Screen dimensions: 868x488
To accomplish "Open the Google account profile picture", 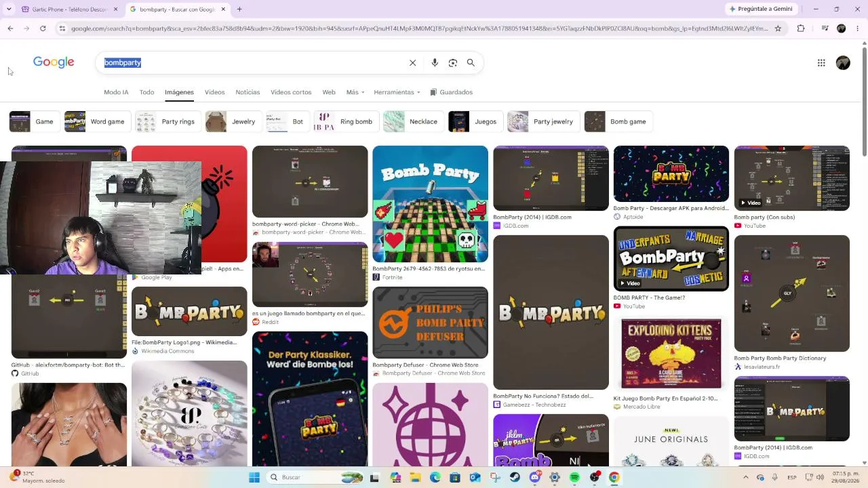I will (x=843, y=63).
